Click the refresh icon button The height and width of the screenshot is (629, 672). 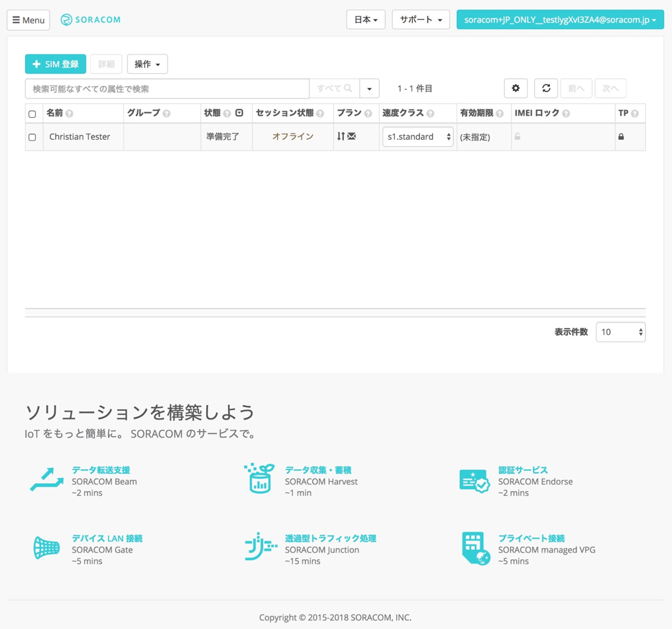tap(546, 88)
